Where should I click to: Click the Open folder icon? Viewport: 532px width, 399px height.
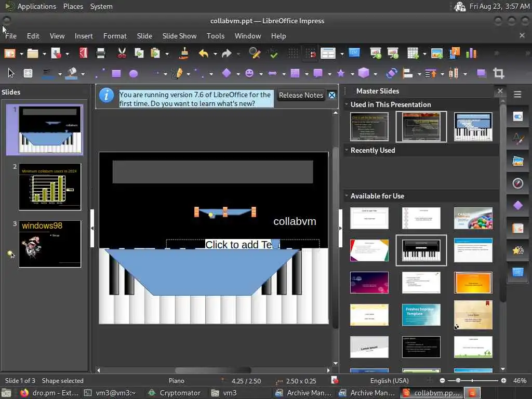(x=33, y=54)
